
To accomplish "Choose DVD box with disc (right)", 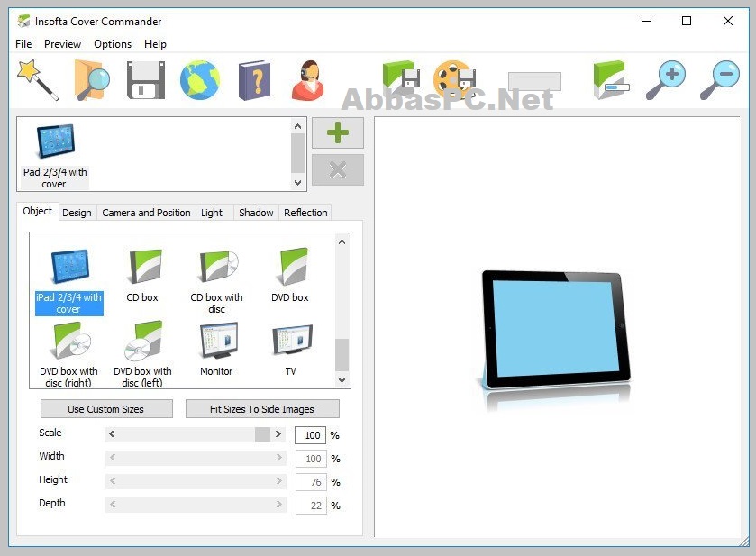I will pos(69,354).
